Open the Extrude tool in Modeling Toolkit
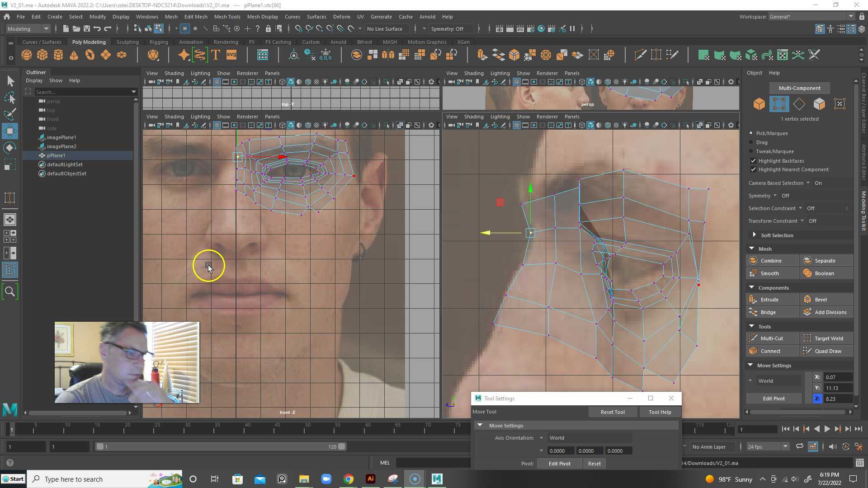 point(769,299)
